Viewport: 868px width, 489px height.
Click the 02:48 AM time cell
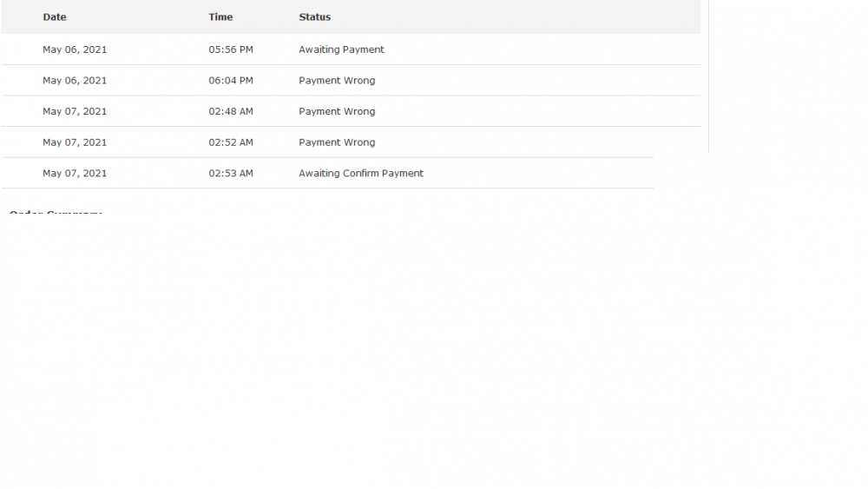click(231, 111)
